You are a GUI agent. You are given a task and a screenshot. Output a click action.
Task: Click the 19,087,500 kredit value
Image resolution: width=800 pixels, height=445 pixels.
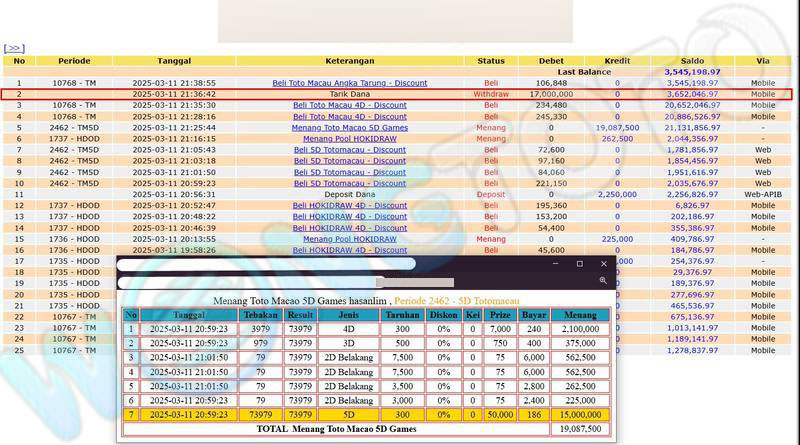[x=617, y=128]
